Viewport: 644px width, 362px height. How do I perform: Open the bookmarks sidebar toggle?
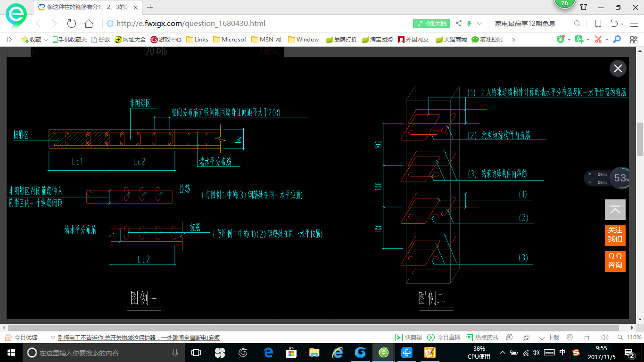pos(9,40)
